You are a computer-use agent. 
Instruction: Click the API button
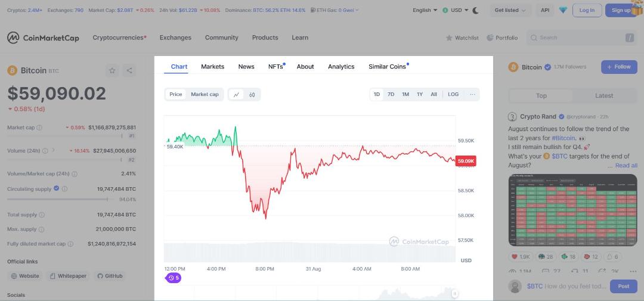(x=545, y=10)
